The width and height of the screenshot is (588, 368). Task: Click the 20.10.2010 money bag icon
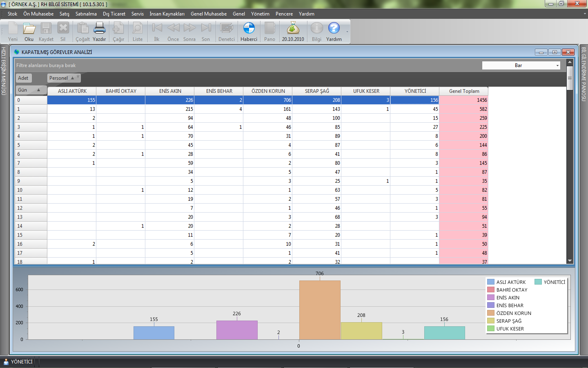(293, 29)
